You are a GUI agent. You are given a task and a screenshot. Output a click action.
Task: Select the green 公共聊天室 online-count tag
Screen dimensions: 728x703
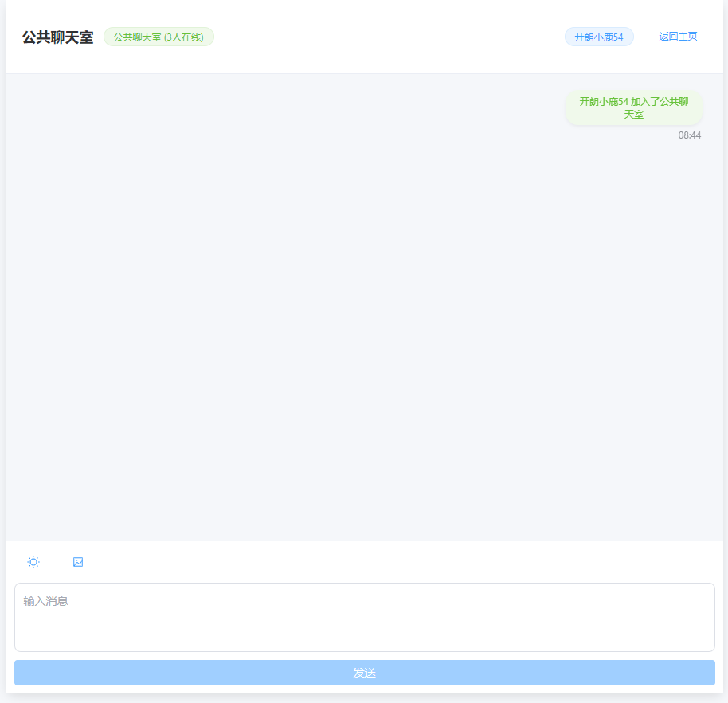[159, 37]
